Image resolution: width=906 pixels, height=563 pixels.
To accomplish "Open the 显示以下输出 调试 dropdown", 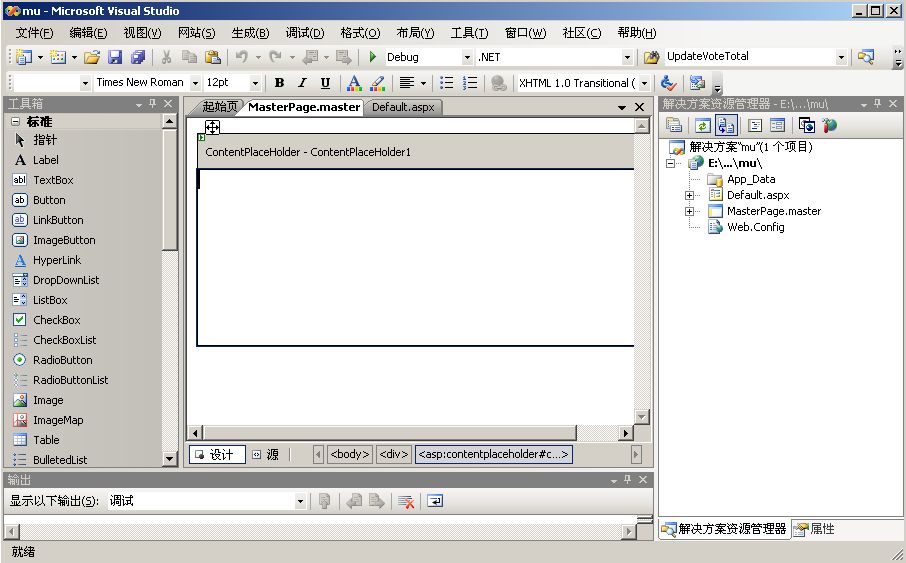I will (300, 501).
